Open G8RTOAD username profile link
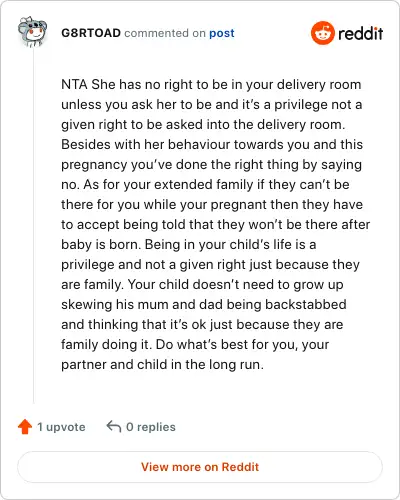 tap(91, 33)
